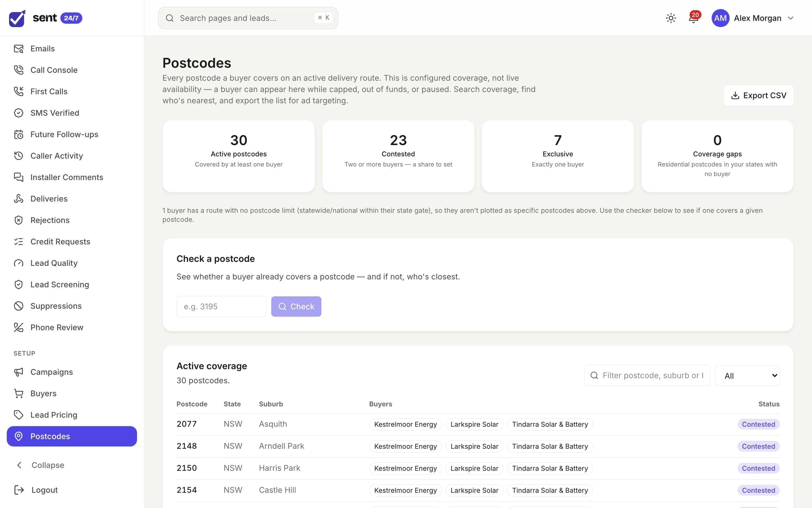Click Tindarra Solar & Battery chip for 2150
The image size is (812, 508).
550,468
